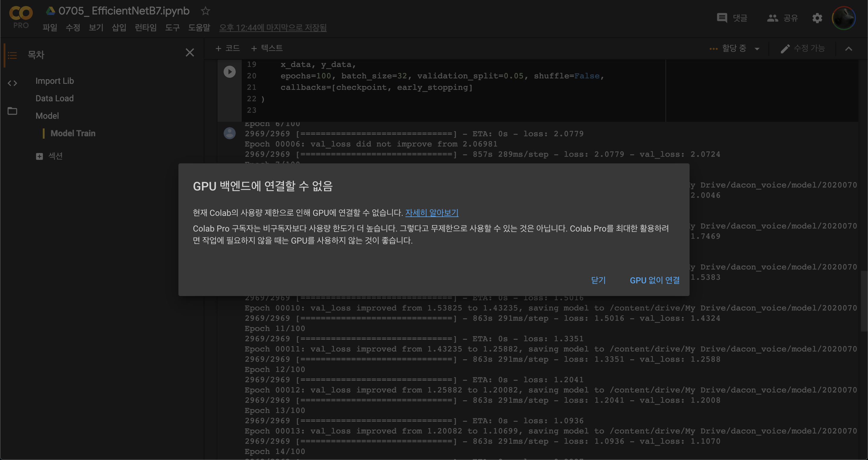Open the 런타임 menu

point(146,28)
